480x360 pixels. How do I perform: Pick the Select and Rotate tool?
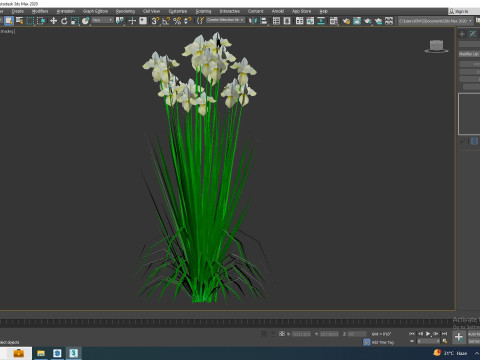pyautogui.click(x=64, y=21)
